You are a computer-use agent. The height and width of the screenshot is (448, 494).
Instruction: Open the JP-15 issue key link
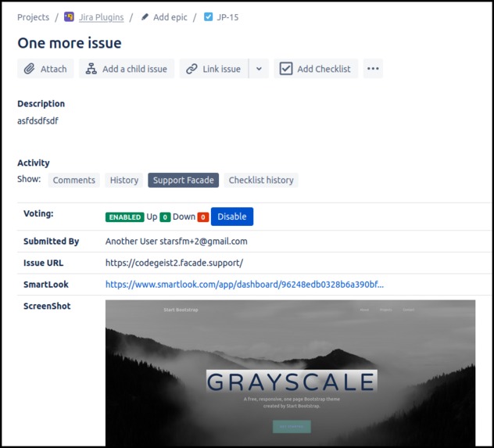coord(227,17)
